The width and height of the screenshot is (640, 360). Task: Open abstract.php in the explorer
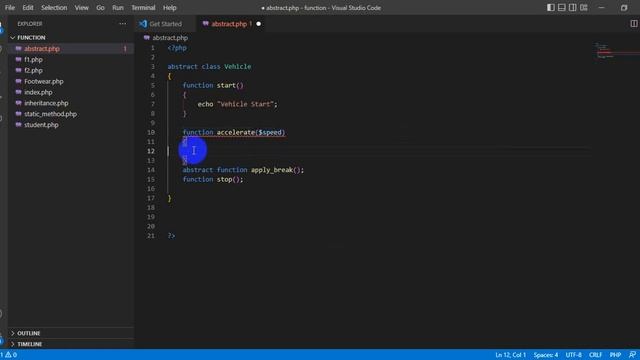pyautogui.click(x=42, y=49)
